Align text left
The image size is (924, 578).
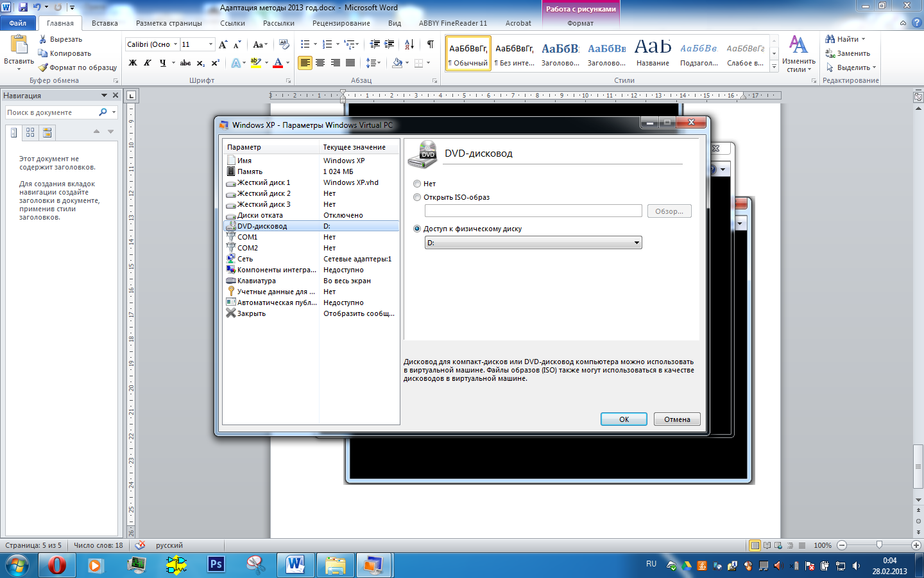coord(305,63)
